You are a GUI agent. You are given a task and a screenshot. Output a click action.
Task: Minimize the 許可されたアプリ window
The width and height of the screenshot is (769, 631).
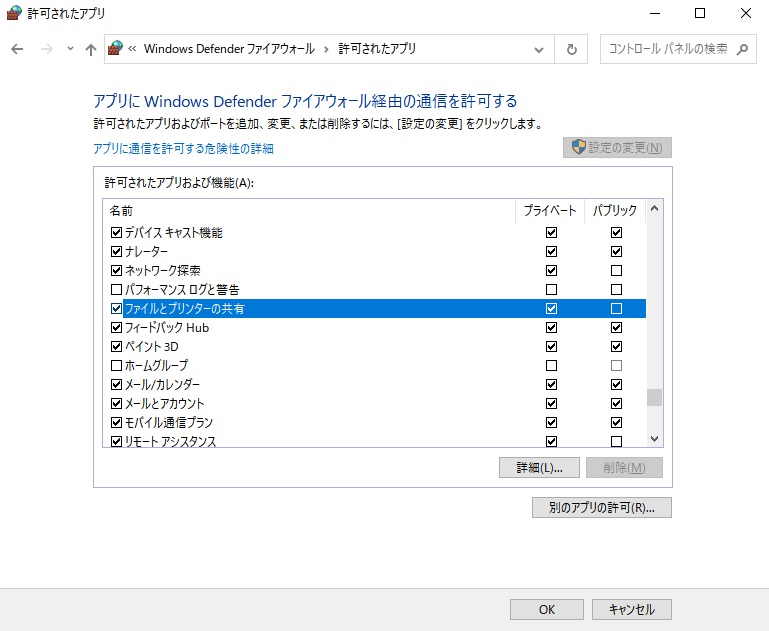point(655,13)
